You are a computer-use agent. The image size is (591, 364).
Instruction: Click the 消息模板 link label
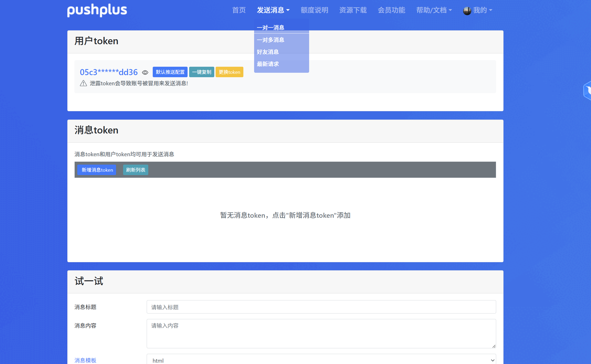85,360
